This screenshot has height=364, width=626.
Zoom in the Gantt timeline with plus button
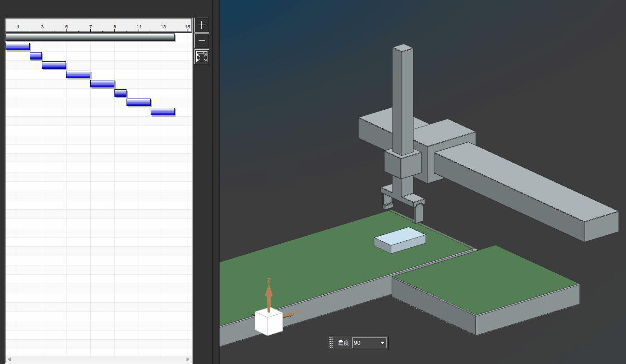[202, 25]
